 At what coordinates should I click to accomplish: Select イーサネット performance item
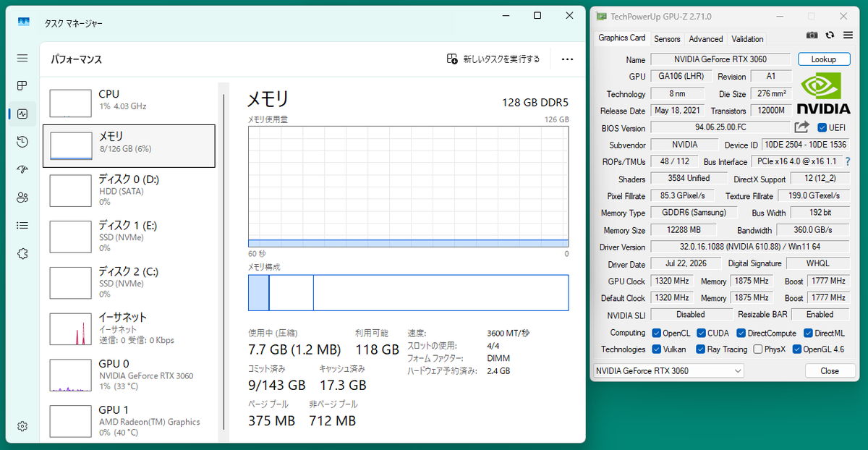(x=129, y=328)
